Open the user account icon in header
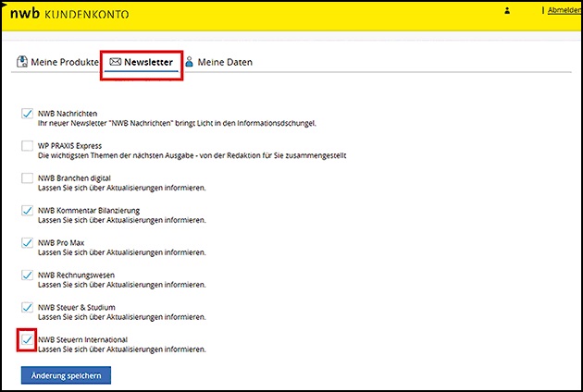Image resolution: width=583 pixels, height=392 pixels. pyautogui.click(x=507, y=11)
